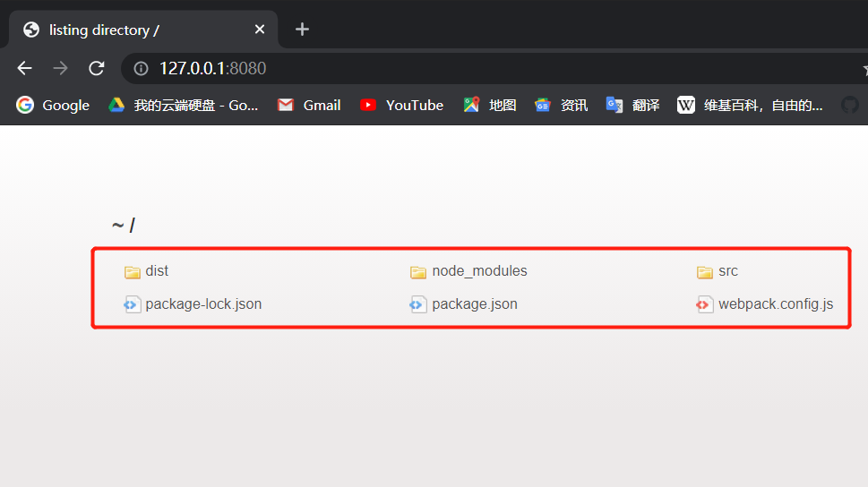Viewport: 868px width, 487px height.
Task: Open the dist folder link
Action: tap(157, 271)
